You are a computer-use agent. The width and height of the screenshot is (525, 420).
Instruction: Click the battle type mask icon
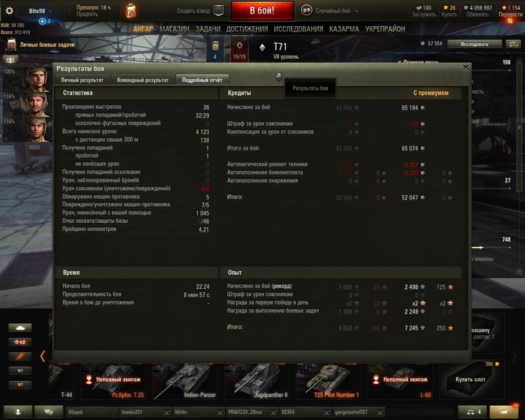tap(307, 11)
